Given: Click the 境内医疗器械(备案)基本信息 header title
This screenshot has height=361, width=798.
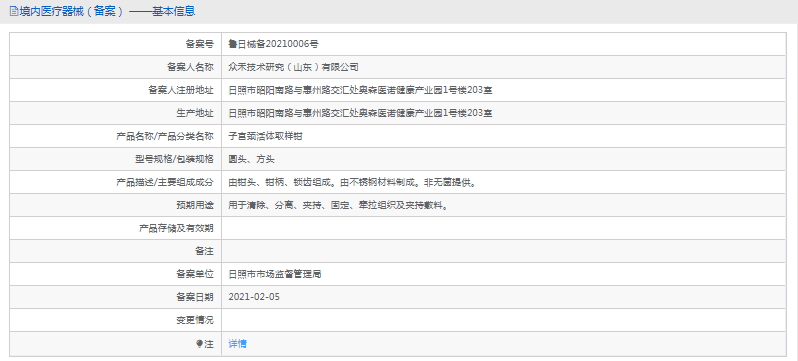Looking at the screenshot, I should [x=107, y=11].
